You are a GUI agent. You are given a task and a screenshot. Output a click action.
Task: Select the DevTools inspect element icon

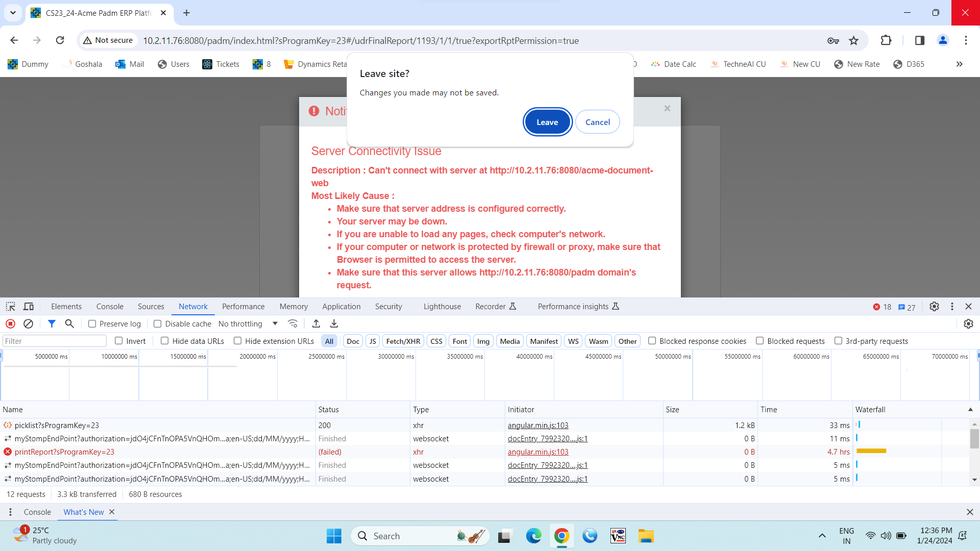pos(10,307)
